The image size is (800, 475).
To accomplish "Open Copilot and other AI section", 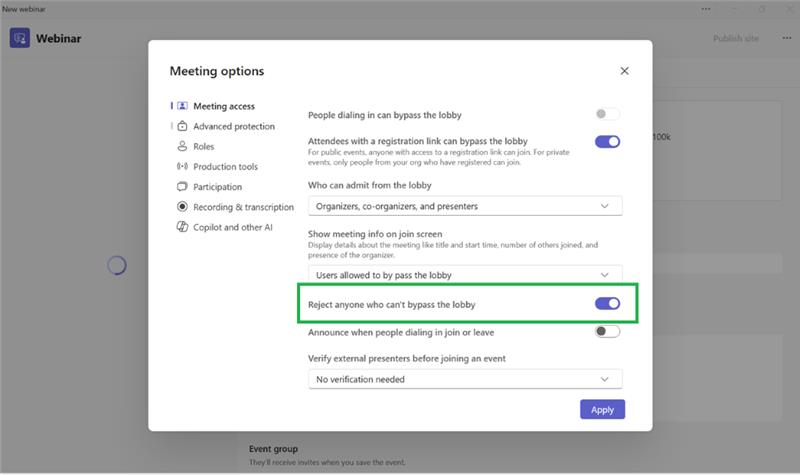I will click(x=233, y=227).
